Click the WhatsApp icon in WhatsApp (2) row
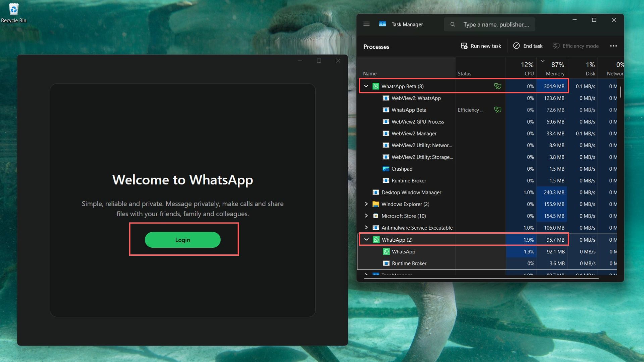644x362 pixels. tap(376, 240)
